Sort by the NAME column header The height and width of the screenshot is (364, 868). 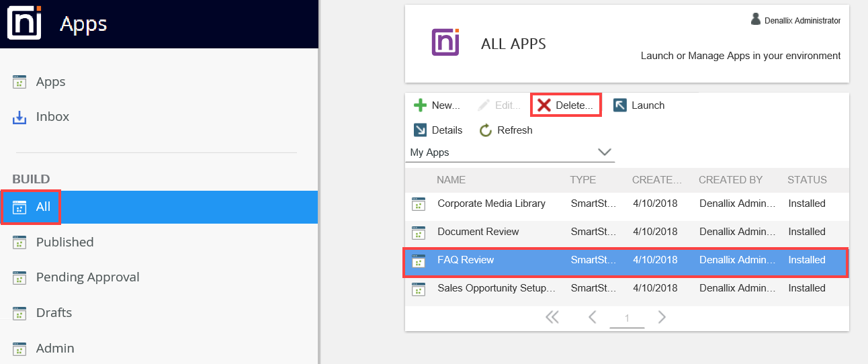pos(451,180)
